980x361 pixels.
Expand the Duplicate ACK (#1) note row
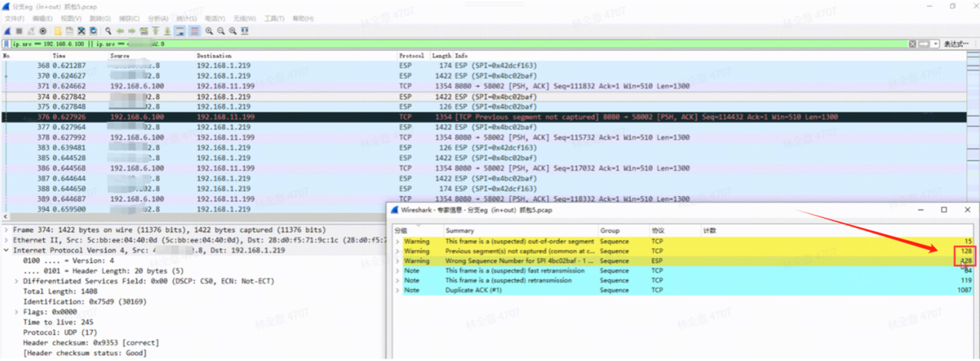coord(397,291)
